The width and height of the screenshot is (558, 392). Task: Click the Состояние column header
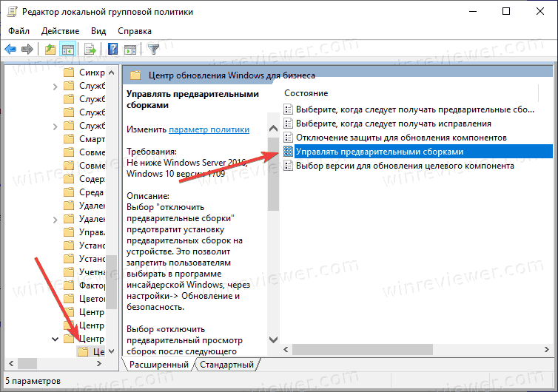pyautogui.click(x=306, y=93)
